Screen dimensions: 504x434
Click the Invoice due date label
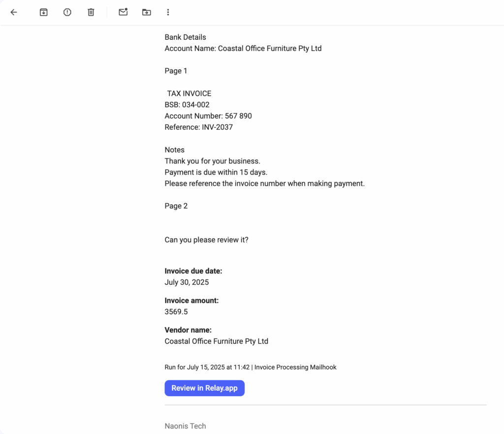[x=193, y=271]
